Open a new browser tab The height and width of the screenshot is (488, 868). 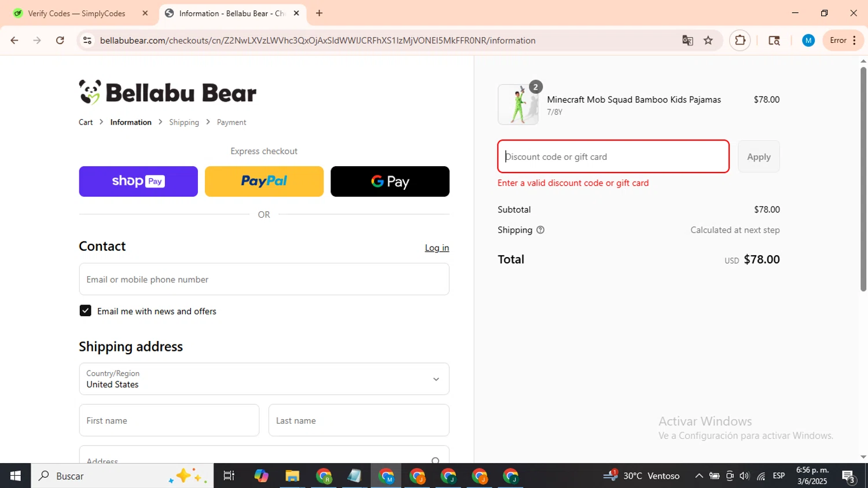[319, 13]
